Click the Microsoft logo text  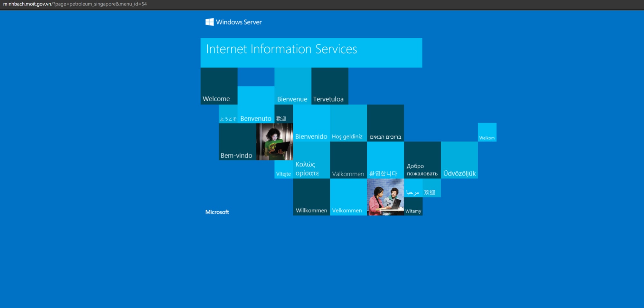[217, 212]
